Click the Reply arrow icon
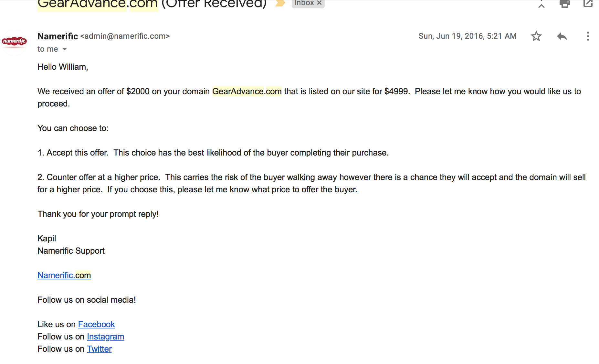The width and height of the screenshot is (599, 364). (562, 36)
